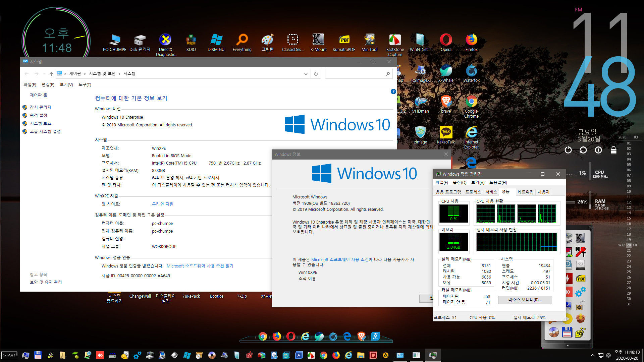Image resolution: width=644 pixels, height=362 pixels.
Task: Switch to 응용 프로그램 tab in Task Manager
Action: click(448, 192)
